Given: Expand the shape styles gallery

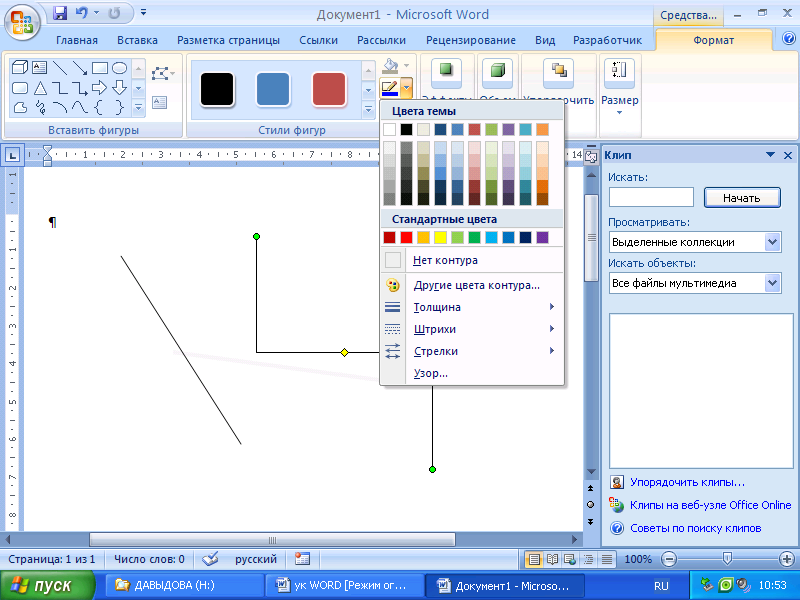Looking at the screenshot, I should pyautogui.click(x=368, y=109).
